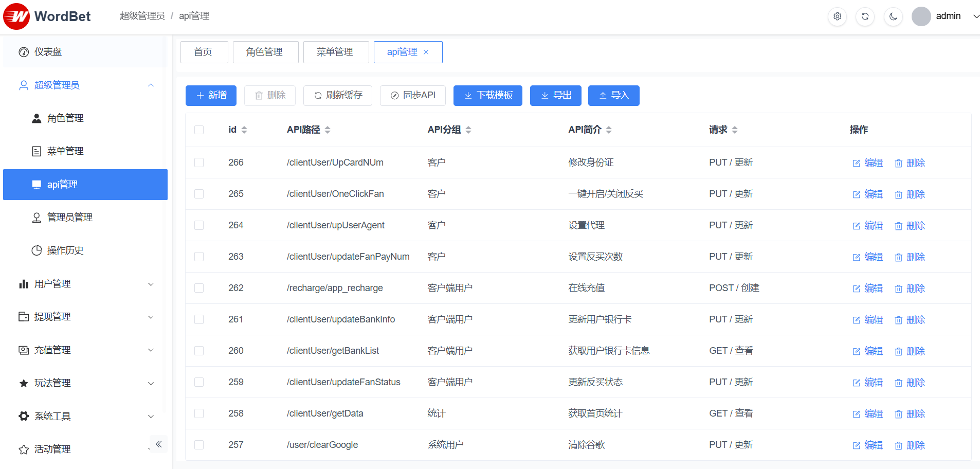
Task: Collapse the sidebar with double-chevron icon
Action: coord(159,444)
